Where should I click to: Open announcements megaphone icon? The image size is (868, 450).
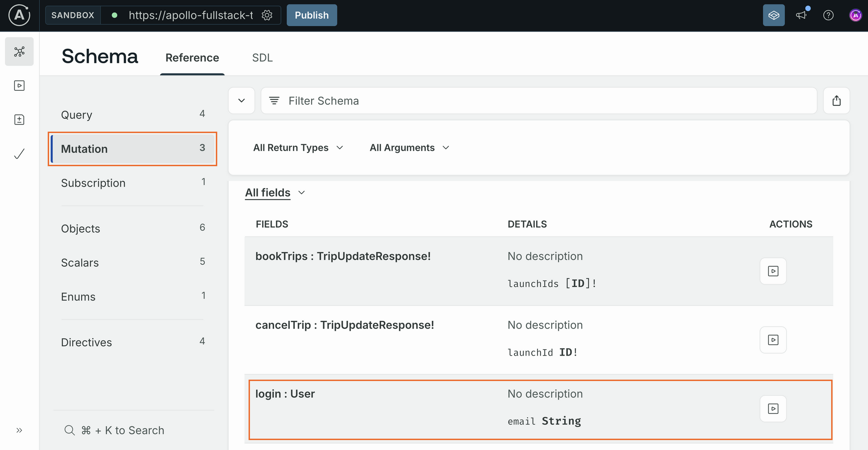(x=801, y=15)
